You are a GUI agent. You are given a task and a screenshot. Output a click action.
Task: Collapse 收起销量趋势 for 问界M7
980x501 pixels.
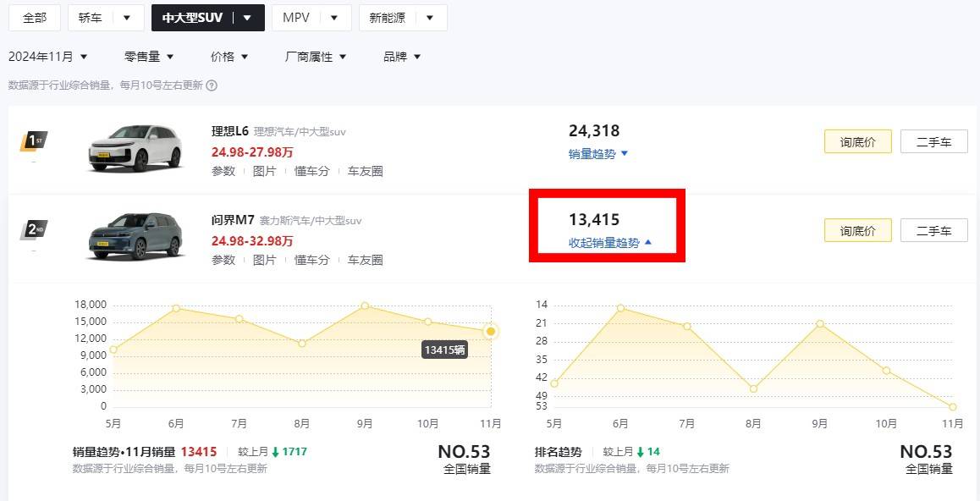click(610, 243)
